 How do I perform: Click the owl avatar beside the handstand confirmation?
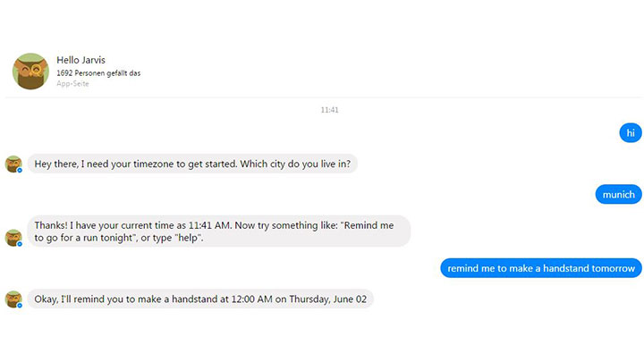13,299
